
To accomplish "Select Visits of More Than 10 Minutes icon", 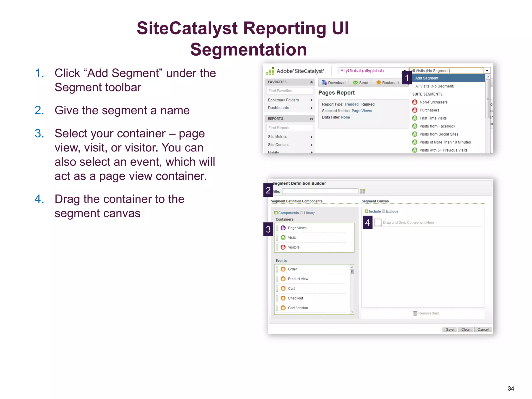I will click(415, 142).
